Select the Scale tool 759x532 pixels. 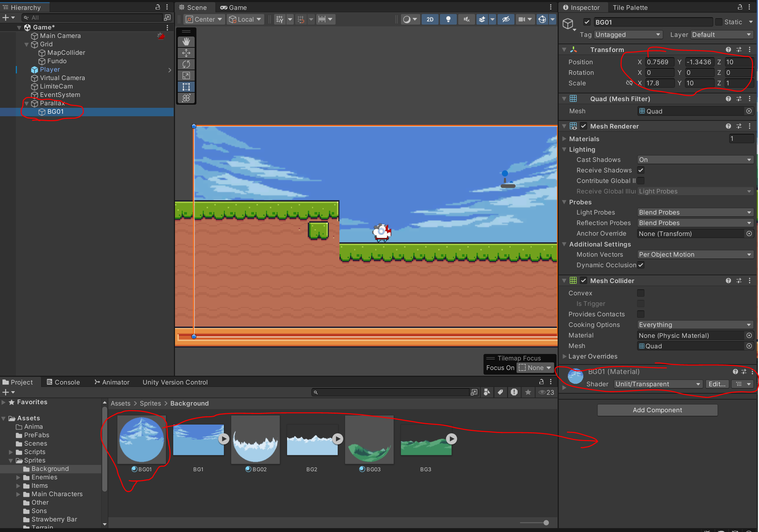pos(186,75)
